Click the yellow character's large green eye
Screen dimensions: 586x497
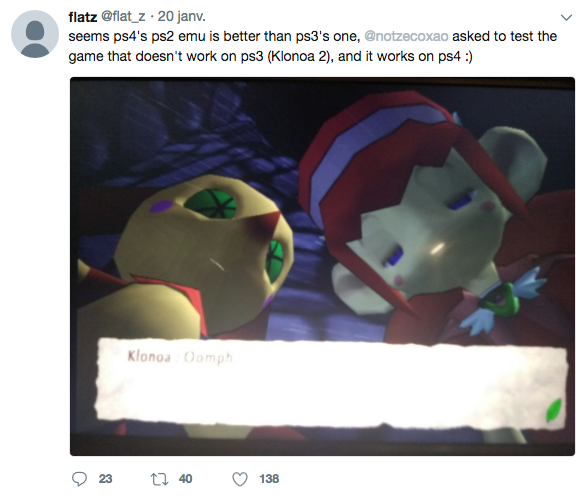(211, 204)
